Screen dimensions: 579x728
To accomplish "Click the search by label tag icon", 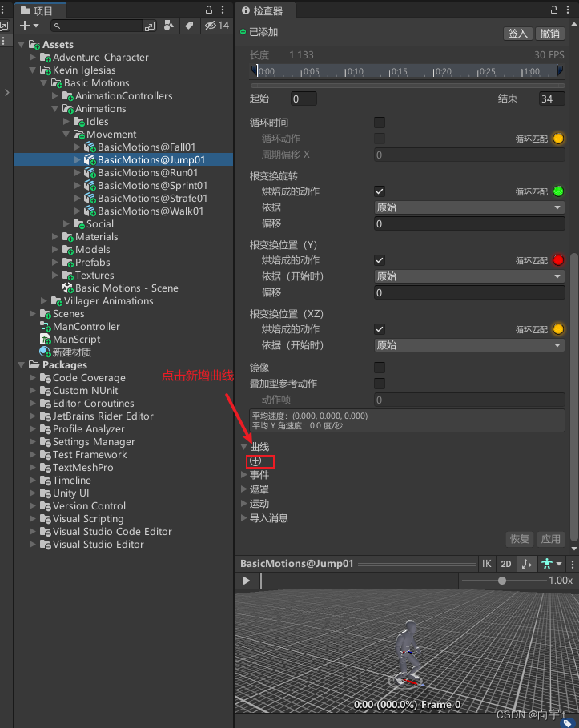I will (x=190, y=26).
